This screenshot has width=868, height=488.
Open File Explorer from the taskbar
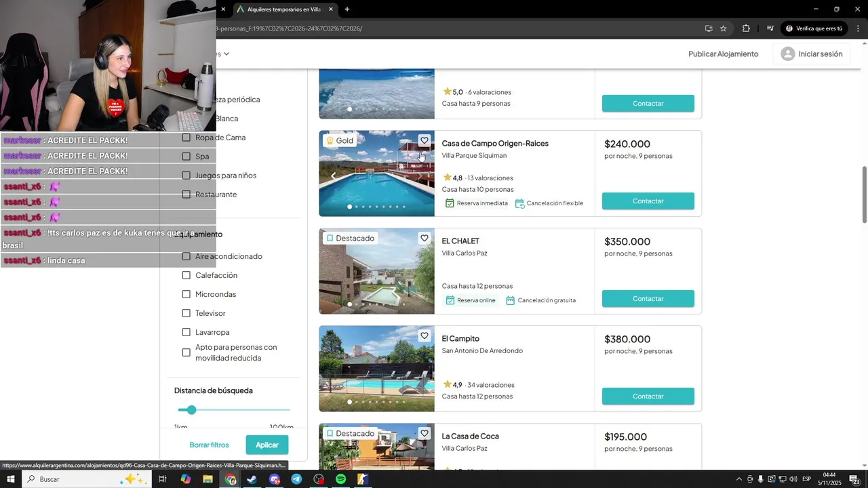tap(208, 479)
